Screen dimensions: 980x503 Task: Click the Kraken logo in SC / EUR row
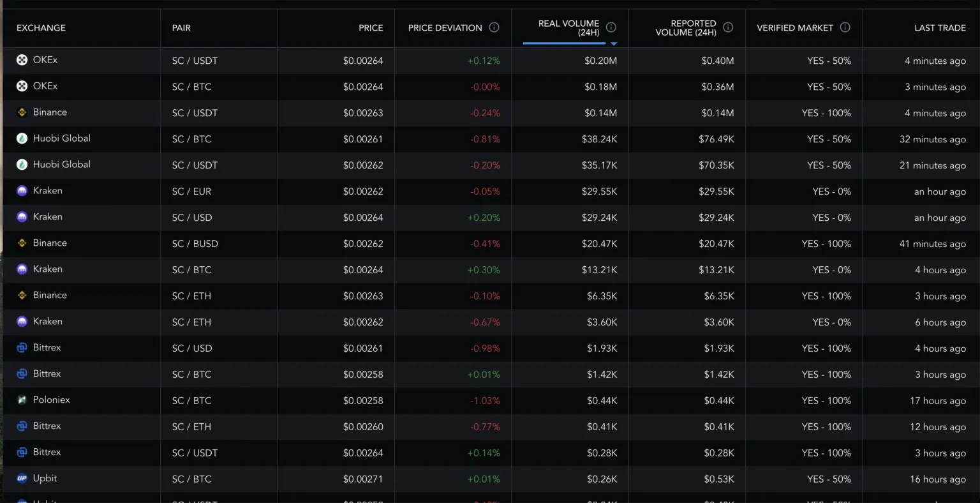pyautogui.click(x=22, y=190)
